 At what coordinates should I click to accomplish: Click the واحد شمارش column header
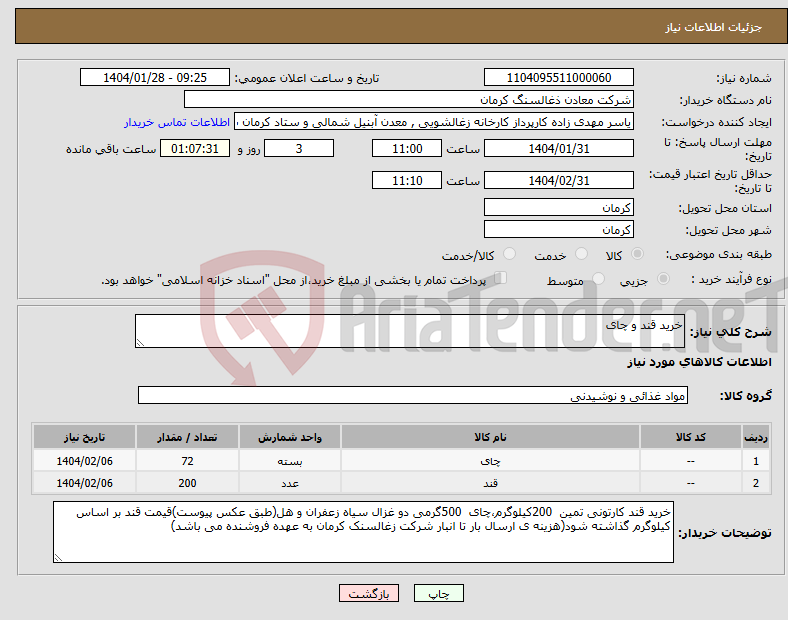click(x=289, y=437)
